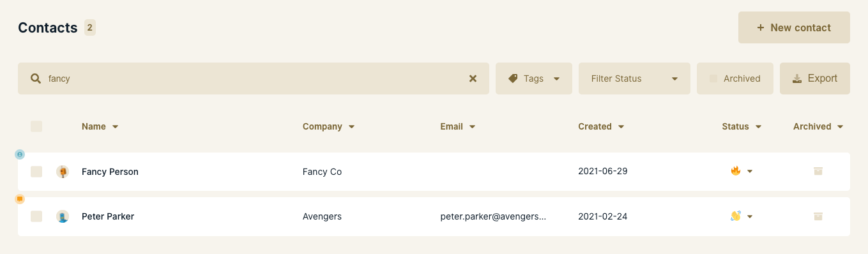Check the Fancy Person row checkbox

pyautogui.click(x=36, y=172)
